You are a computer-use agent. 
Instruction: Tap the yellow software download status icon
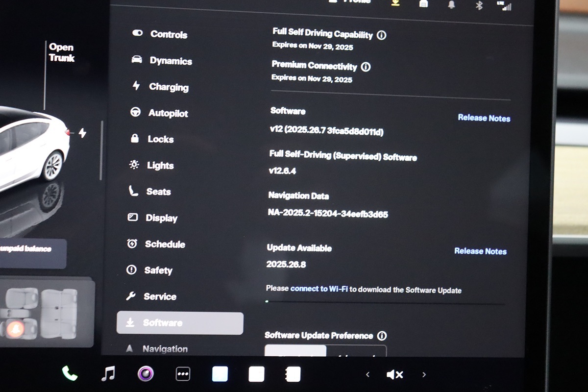coord(395,3)
